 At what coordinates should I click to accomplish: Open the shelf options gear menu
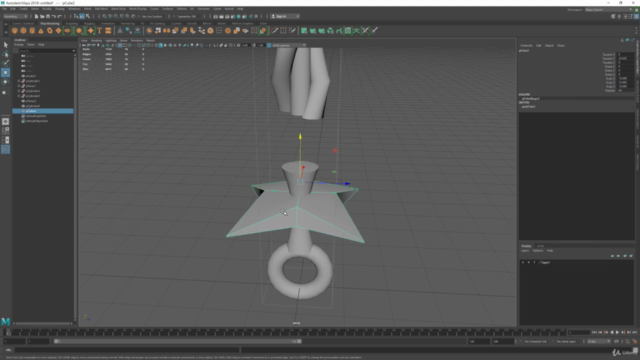[x=5, y=31]
